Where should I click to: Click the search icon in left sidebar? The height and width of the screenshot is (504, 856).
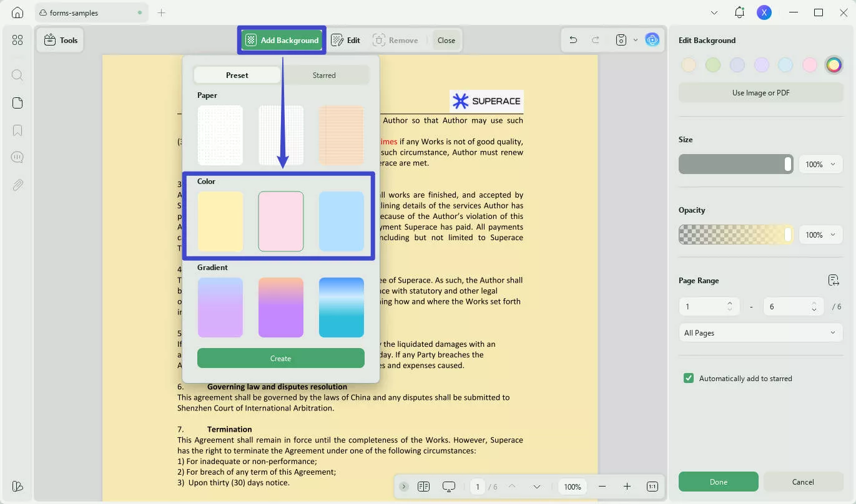point(17,75)
